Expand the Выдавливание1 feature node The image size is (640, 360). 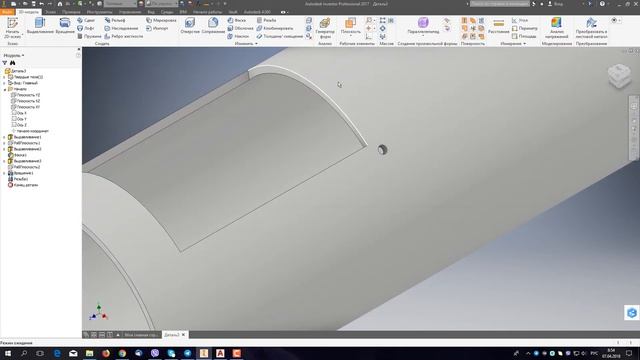pos(4,137)
